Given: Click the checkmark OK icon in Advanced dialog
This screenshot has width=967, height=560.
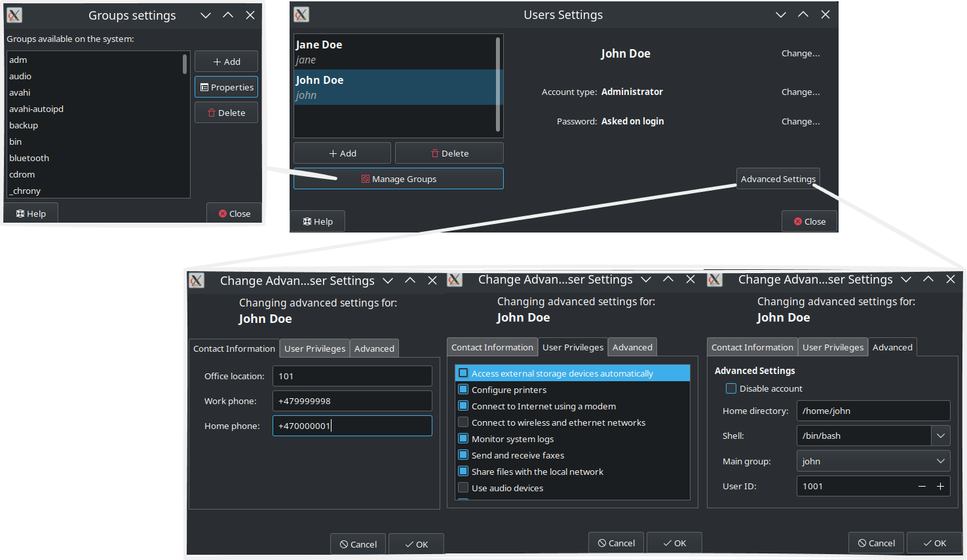Looking at the screenshot, I should tap(927, 542).
